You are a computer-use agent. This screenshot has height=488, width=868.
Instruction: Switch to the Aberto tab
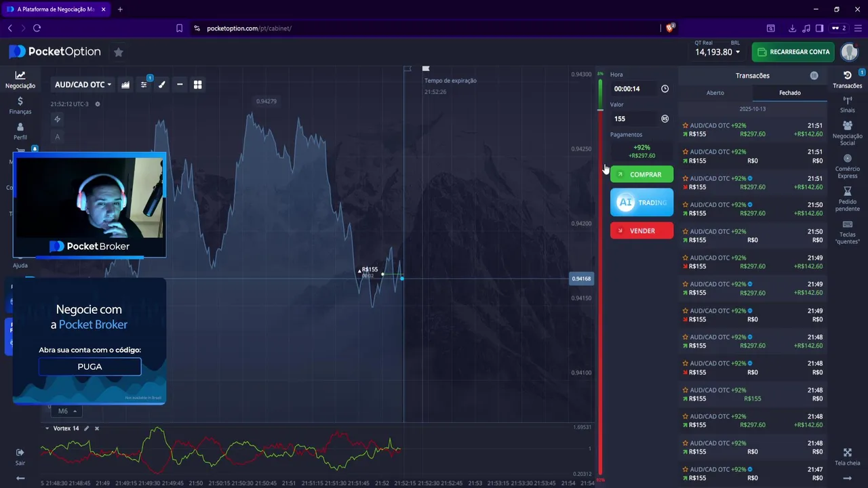[x=715, y=93]
